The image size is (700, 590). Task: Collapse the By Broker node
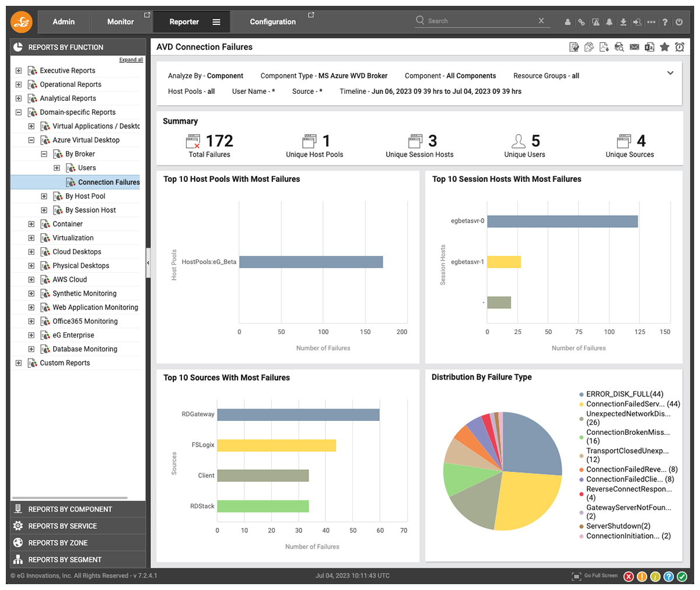tap(44, 154)
